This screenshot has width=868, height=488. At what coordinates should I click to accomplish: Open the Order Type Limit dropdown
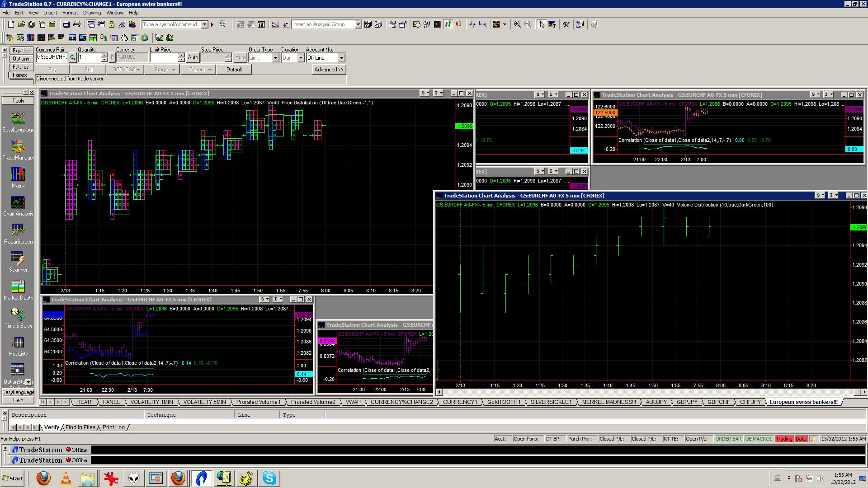click(x=275, y=58)
